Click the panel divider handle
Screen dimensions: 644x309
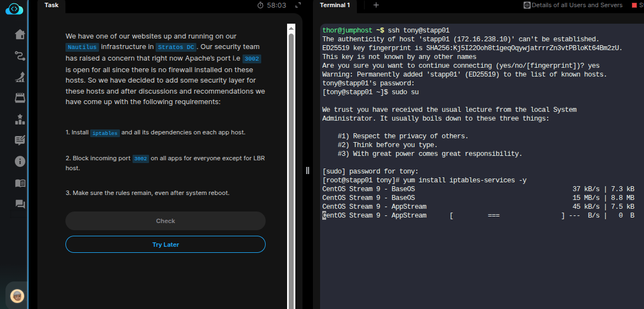pyautogui.click(x=307, y=171)
